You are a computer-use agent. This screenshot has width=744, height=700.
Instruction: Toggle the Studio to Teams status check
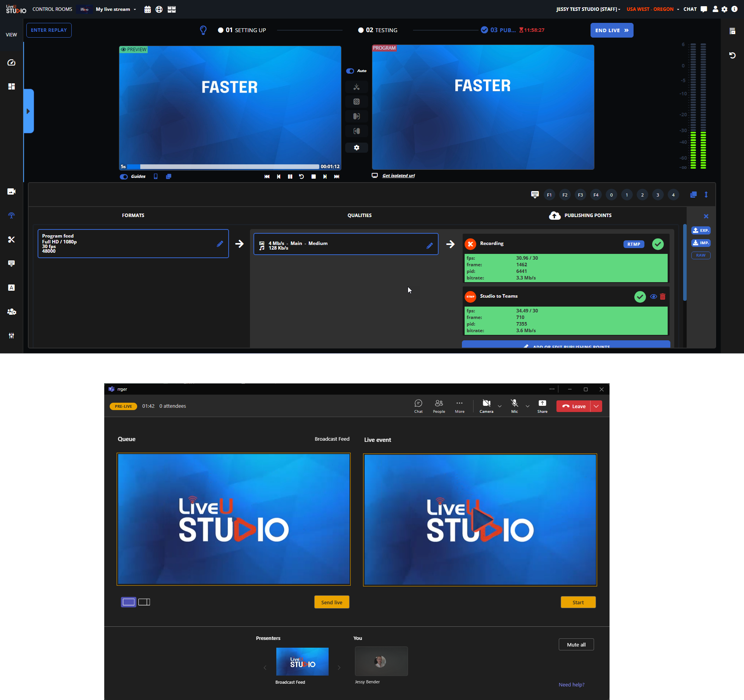point(640,297)
